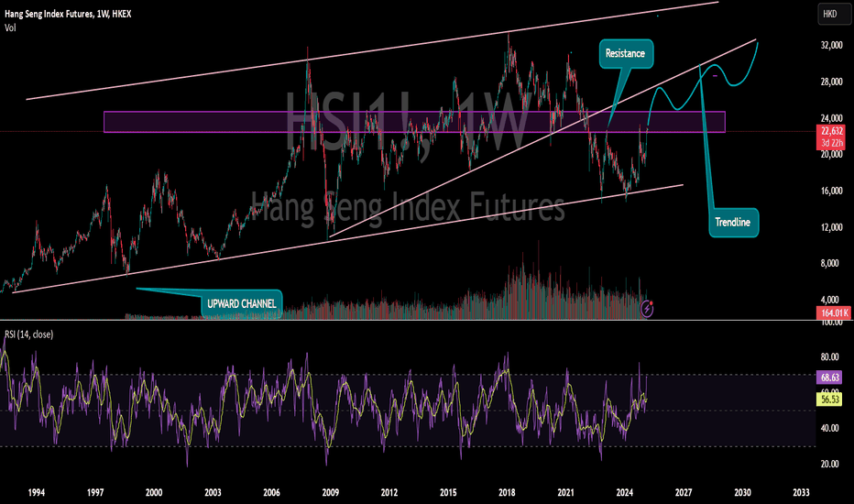
Task: Select the Trendline callout label
Action: [733, 223]
